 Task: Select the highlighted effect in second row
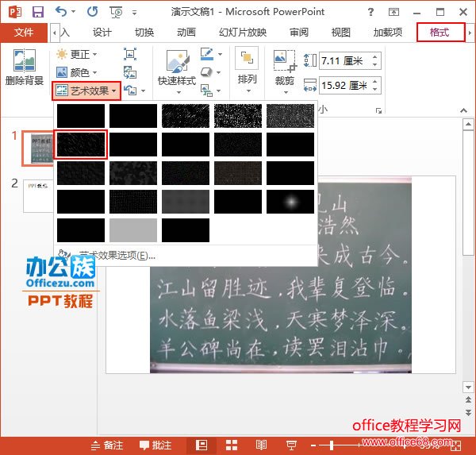click(x=81, y=145)
